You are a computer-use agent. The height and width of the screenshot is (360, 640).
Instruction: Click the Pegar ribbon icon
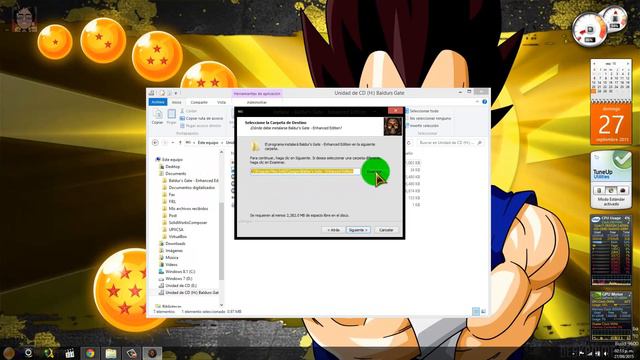[x=171, y=116]
